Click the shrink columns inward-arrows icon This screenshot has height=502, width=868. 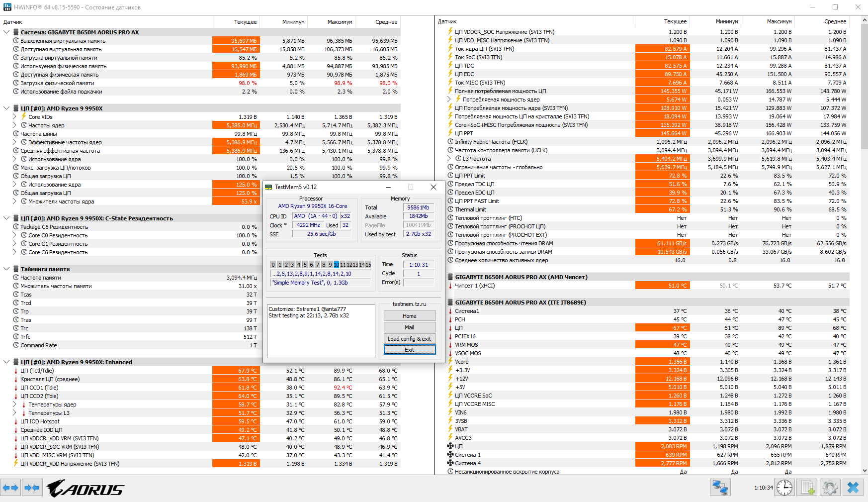pyautogui.click(x=32, y=488)
